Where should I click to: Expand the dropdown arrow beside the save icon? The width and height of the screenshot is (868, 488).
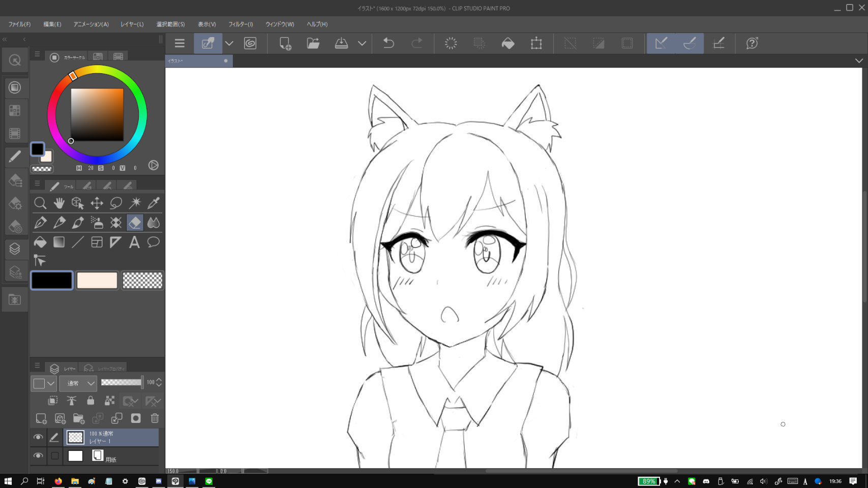pos(362,43)
